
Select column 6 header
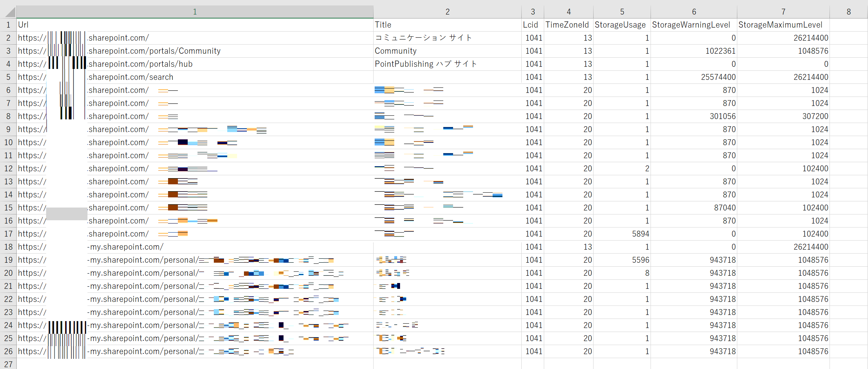pyautogui.click(x=694, y=12)
